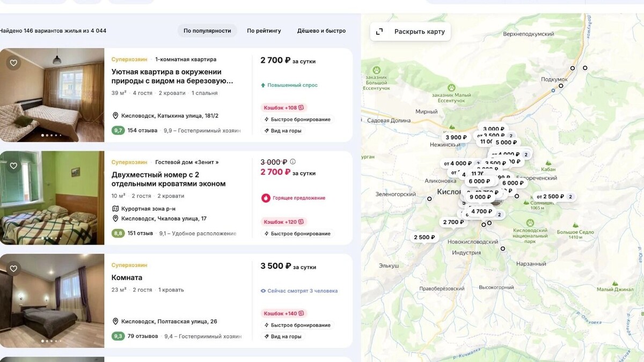Click Быстрое бронирование tag on Зенит listing

pyautogui.click(x=297, y=234)
